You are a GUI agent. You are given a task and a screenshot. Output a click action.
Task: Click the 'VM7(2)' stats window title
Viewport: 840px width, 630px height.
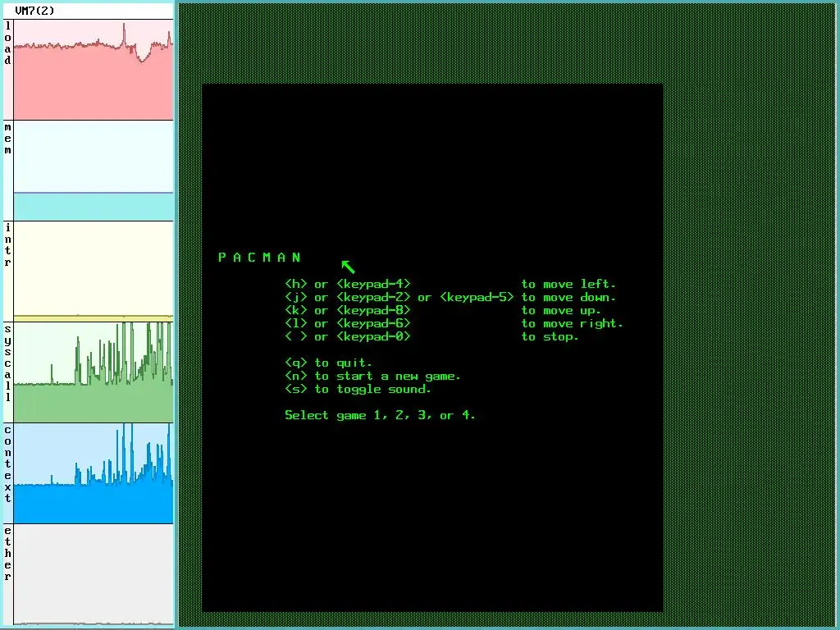[x=34, y=11]
